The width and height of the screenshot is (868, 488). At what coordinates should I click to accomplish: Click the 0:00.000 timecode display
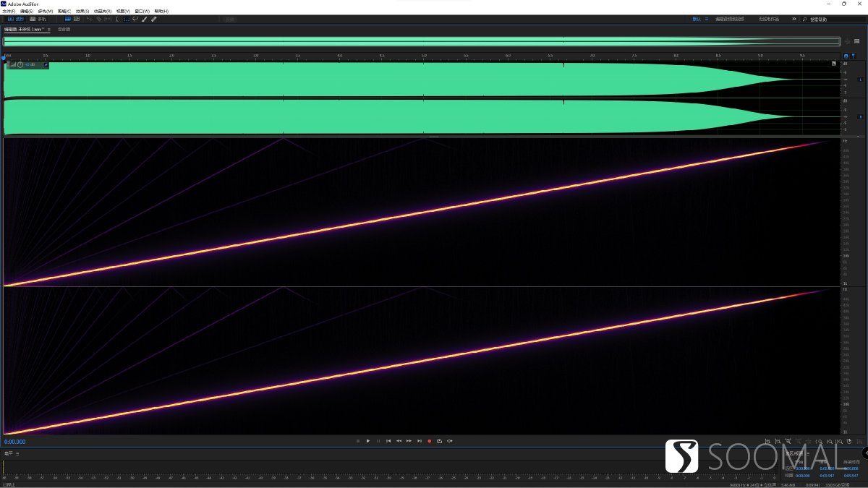coord(15,441)
